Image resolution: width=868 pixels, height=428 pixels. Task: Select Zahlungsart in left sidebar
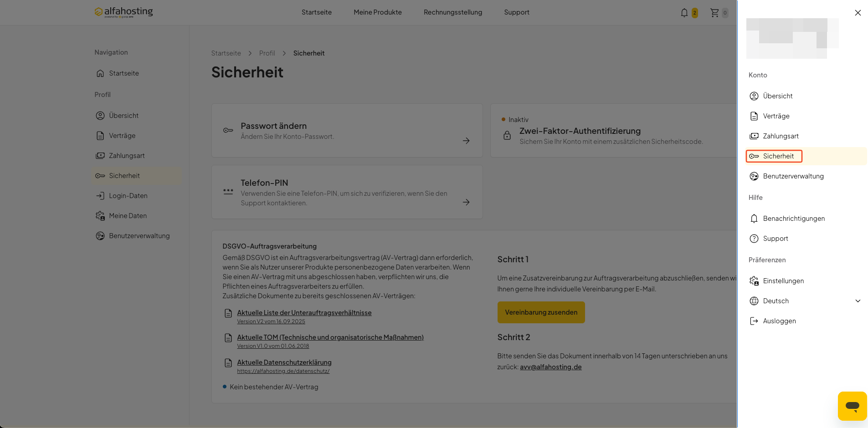(x=137, y=156)
